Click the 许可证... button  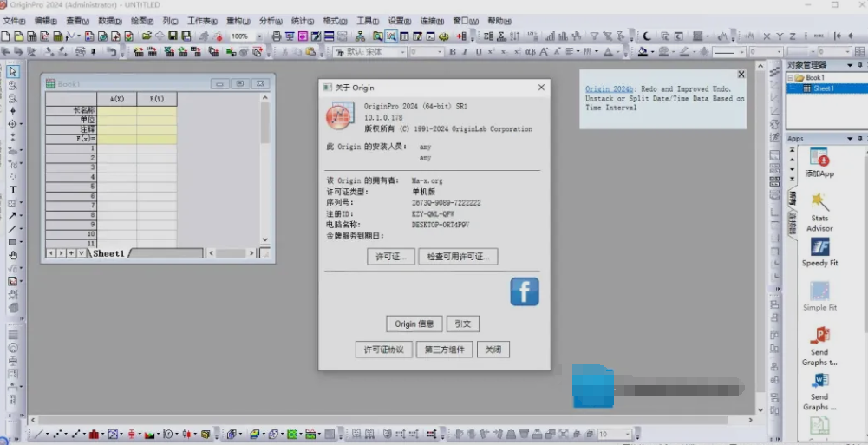(391, 257)
